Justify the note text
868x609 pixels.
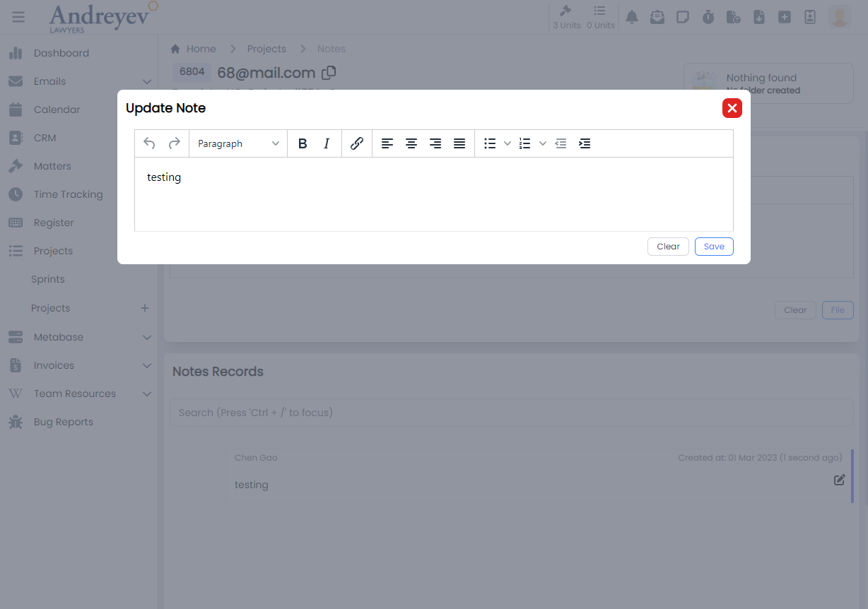[459, 143]
